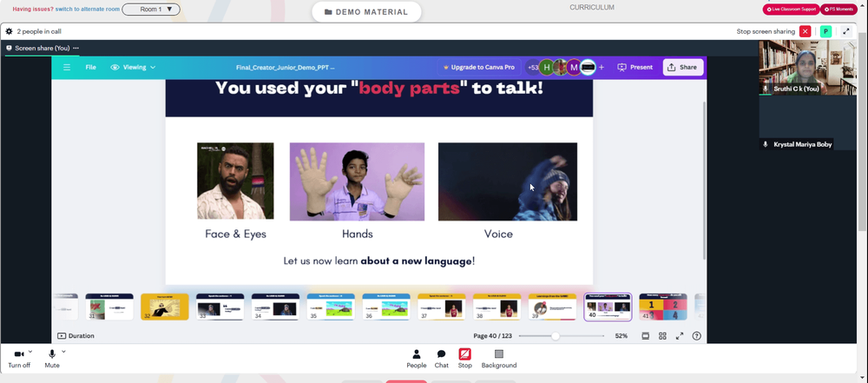Screen dimensions: 868x383
Task: Select slide thumbnail 31
Action: [109, 307]
